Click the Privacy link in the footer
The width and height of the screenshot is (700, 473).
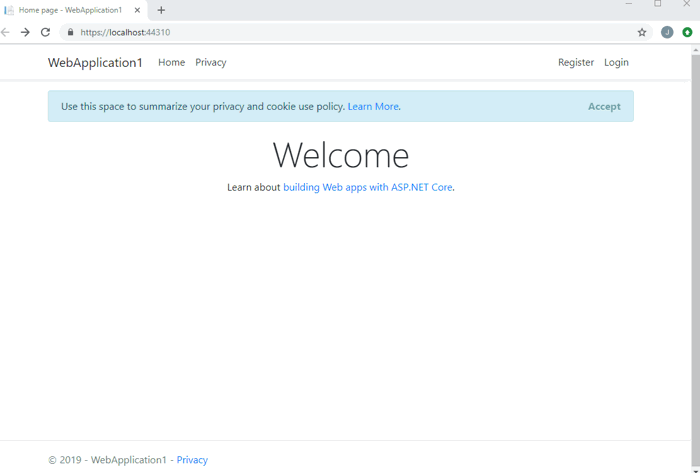point(192,460)
